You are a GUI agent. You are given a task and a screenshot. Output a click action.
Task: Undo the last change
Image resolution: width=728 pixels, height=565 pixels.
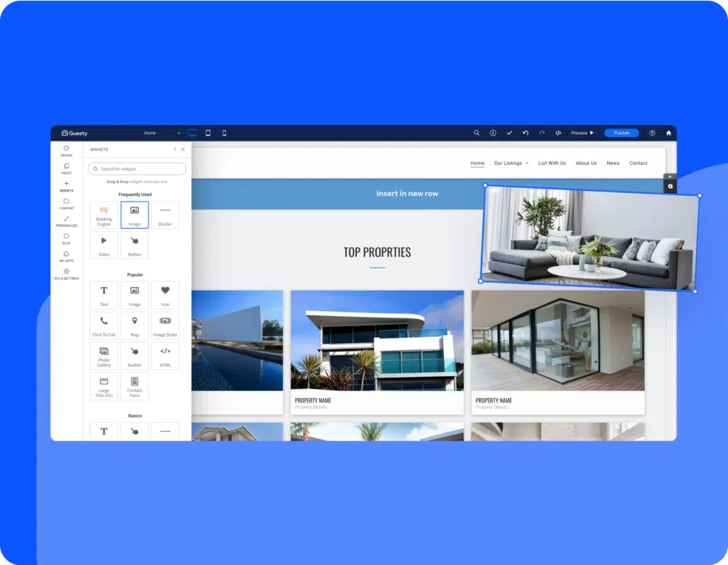pyautogui.click(x=526, y=133)
